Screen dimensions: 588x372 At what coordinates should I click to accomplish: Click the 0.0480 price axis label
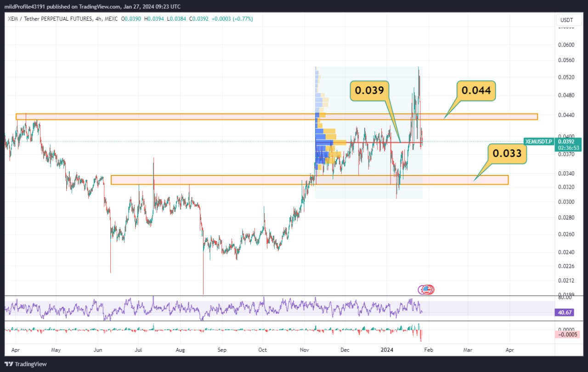pos(566,96)
